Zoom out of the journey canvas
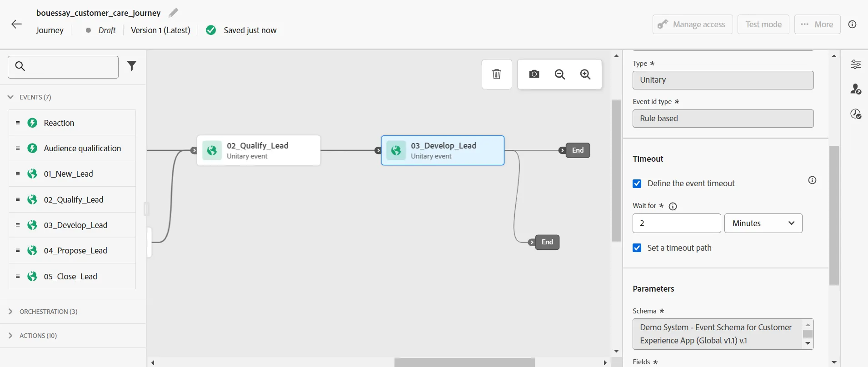Screen dimensions: 868x367 560,74
